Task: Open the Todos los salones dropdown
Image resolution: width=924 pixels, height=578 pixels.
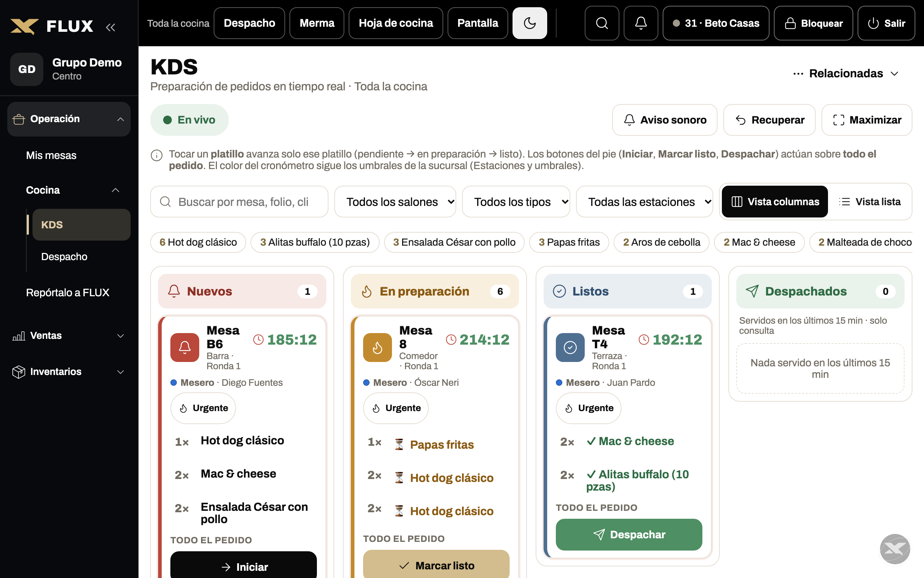Action: [x=395, y=202]
